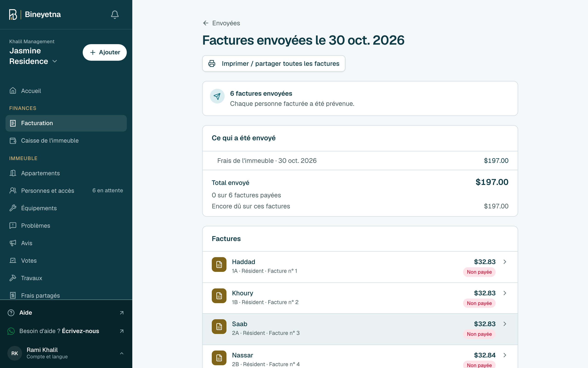Click the Ajouter button
Image resolution: width=588 pixels, height=368 pixels.
(105, 52)
